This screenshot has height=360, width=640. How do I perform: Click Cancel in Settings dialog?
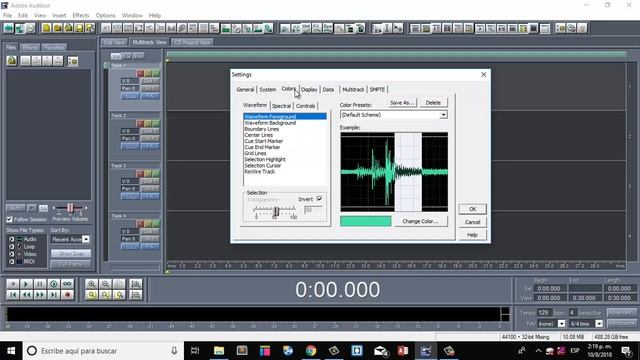[472, 222]
